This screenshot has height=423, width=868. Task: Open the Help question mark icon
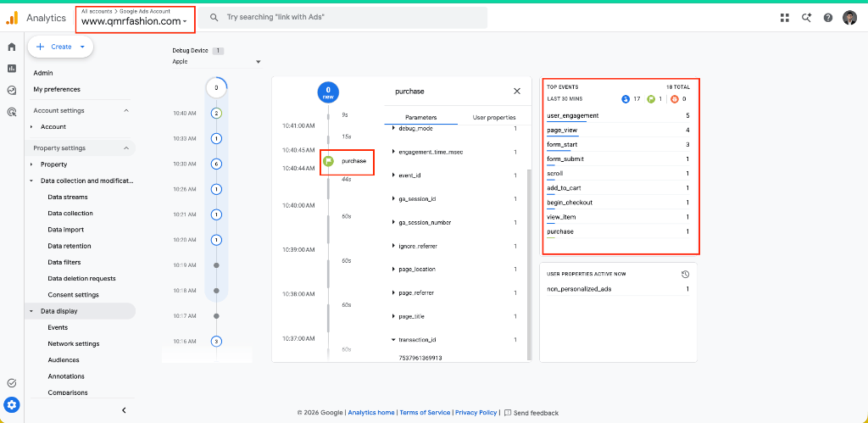click(828, 18)
